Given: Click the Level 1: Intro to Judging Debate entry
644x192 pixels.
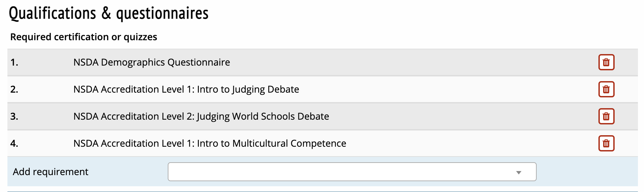Looking at the screenshot, I should [186, 89].
